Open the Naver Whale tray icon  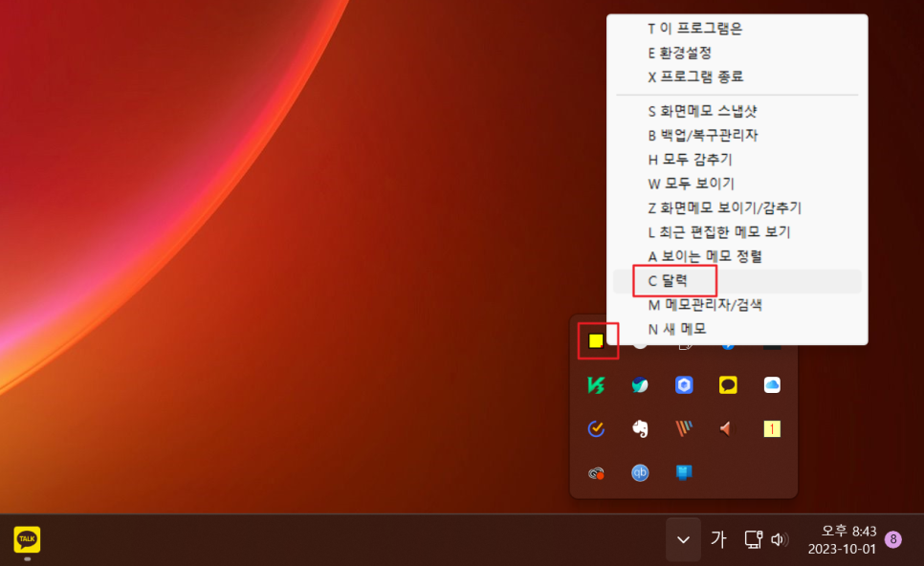point(640,385)
